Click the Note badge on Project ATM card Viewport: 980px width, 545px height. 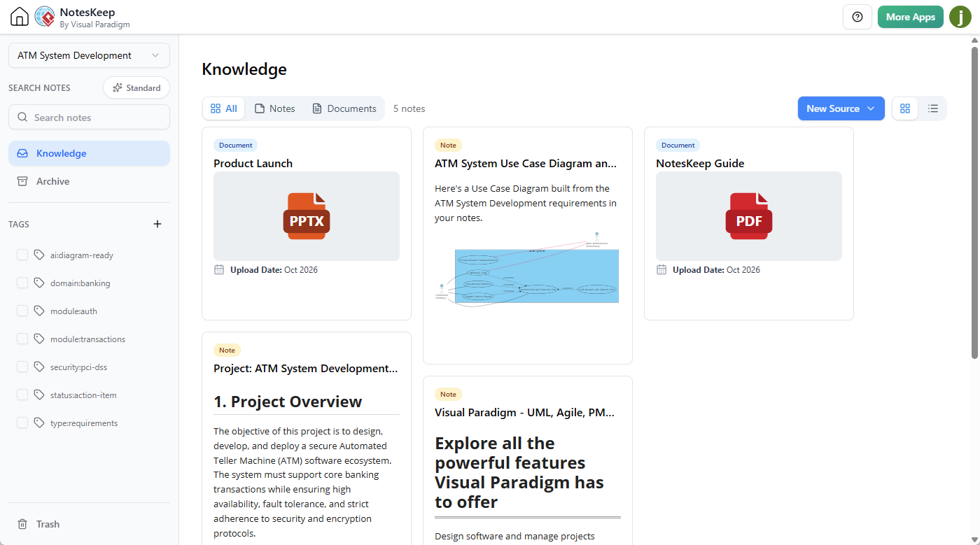pos(227,350)
